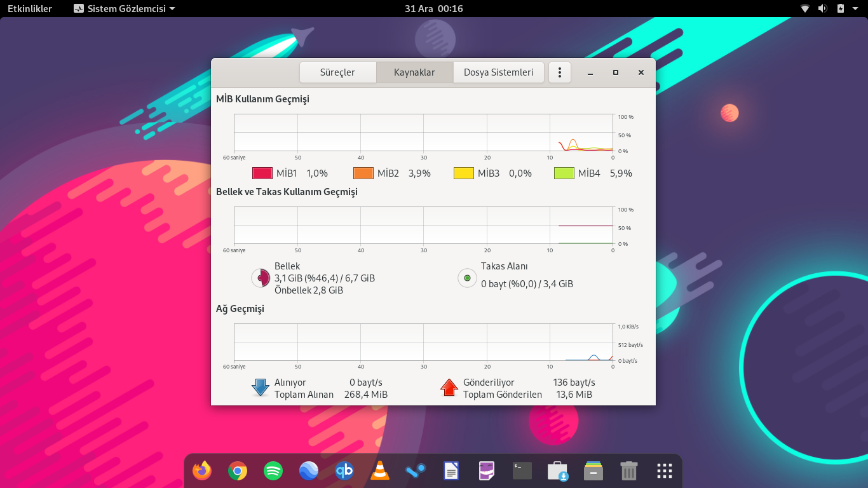Image resolution: width=868 pixels, height=488 pixels.
Task: Click the MİB3 yellow color swatch
Action: pyautogui.click(x=464, y=173)
